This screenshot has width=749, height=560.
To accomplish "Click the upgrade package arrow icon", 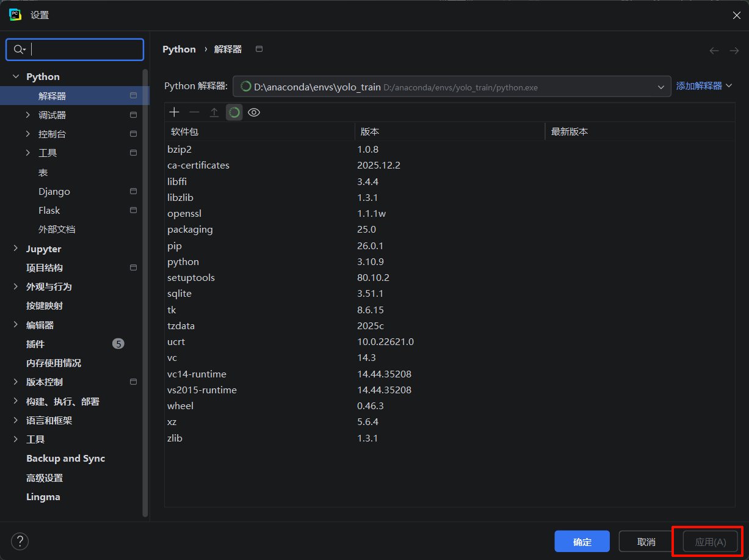I will tap(214, 112).
